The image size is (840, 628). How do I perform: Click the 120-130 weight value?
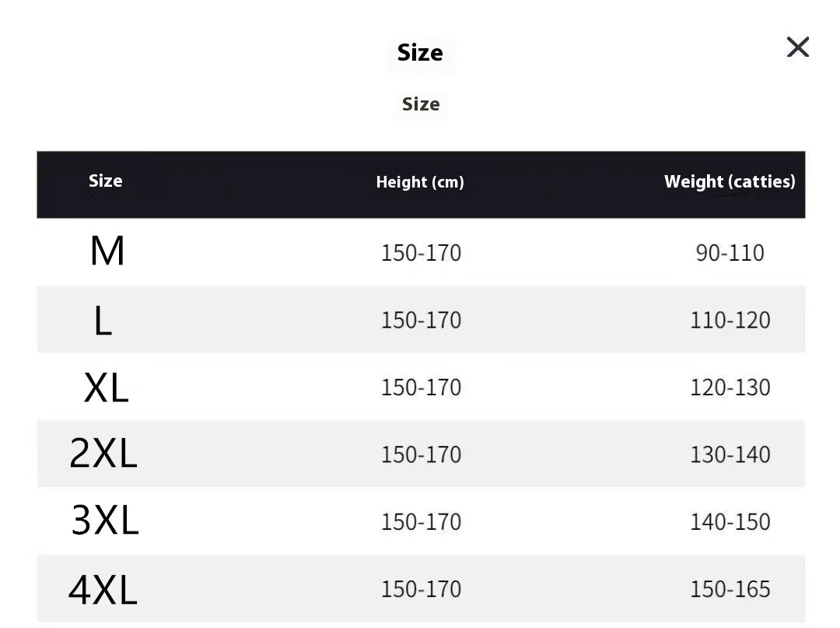[x=730, y=388]
